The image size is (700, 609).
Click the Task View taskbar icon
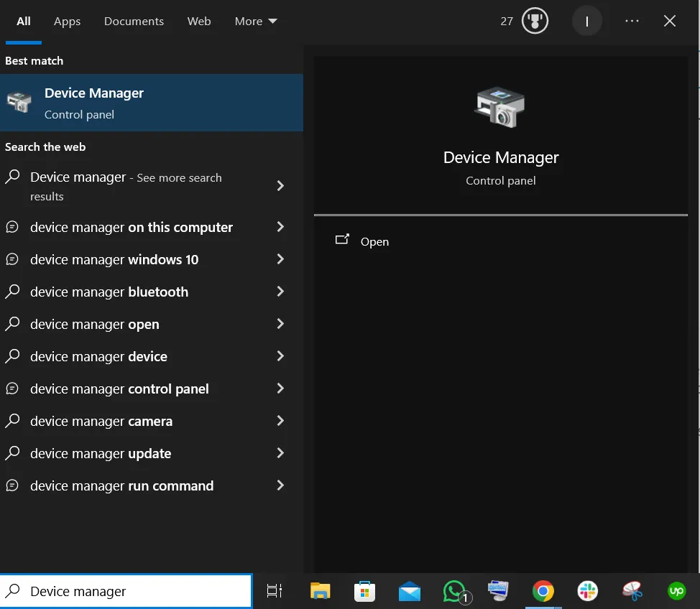click(x=274, y=590)
